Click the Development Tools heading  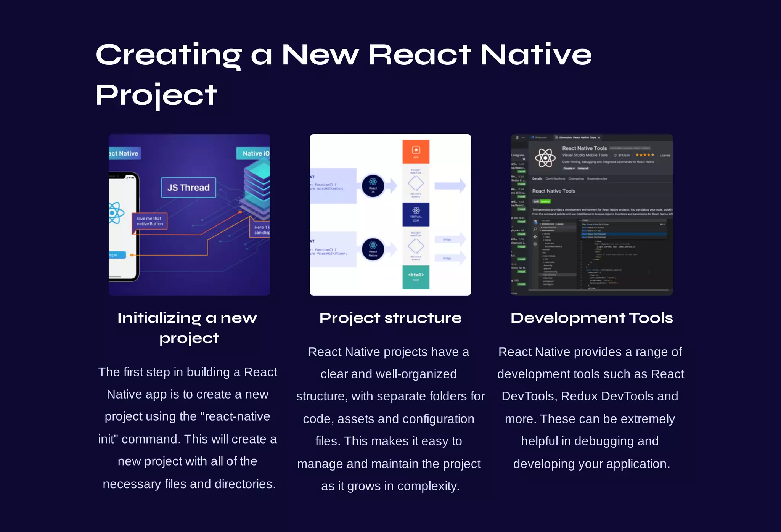coord(591,318)
